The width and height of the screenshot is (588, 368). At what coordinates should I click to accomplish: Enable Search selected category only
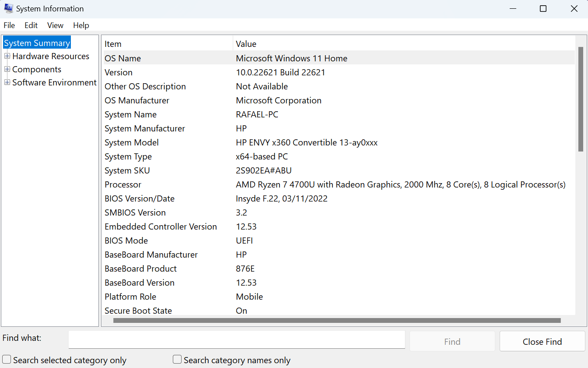point(7,359)
